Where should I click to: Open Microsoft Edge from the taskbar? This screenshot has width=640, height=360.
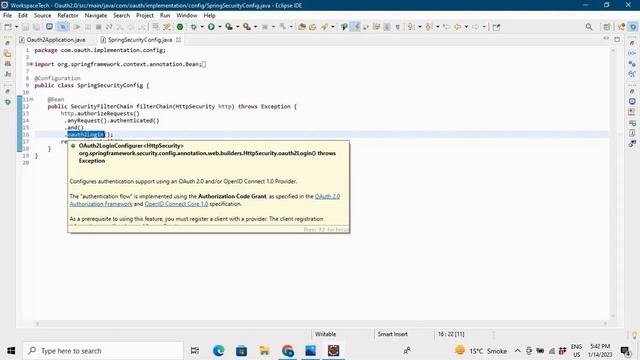(218, 351)
